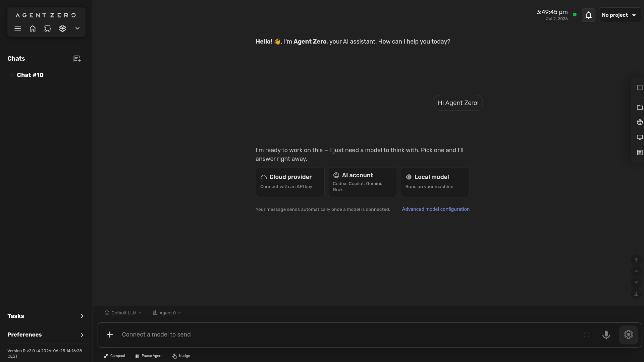Image resolution: width=644 pixels, height=362 pixels.
Task: Open the No project dropdown
Action: [620, 15]
